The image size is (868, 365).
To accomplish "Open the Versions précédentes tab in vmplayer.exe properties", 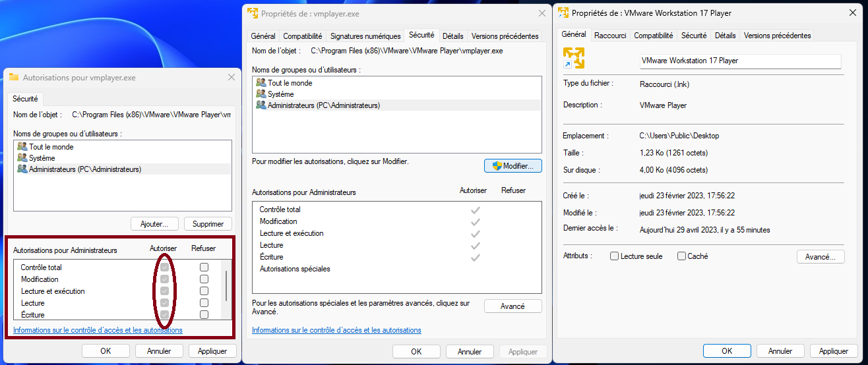I will [x=505, y=36].
